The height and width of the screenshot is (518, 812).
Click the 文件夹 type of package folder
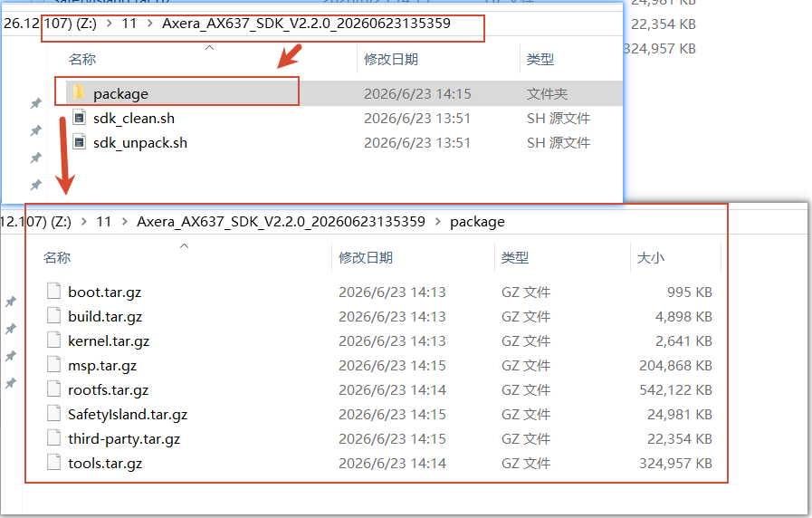547,94
